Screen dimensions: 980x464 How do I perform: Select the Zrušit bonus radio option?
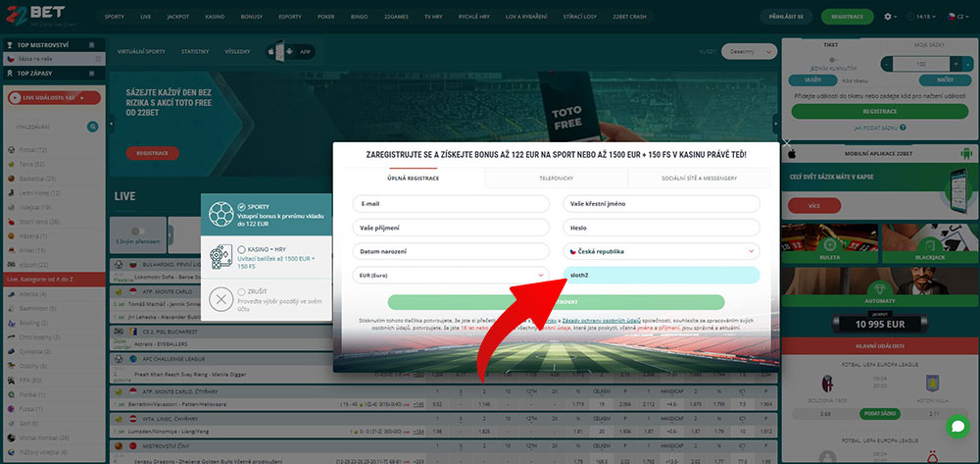[x=241, y=291]
